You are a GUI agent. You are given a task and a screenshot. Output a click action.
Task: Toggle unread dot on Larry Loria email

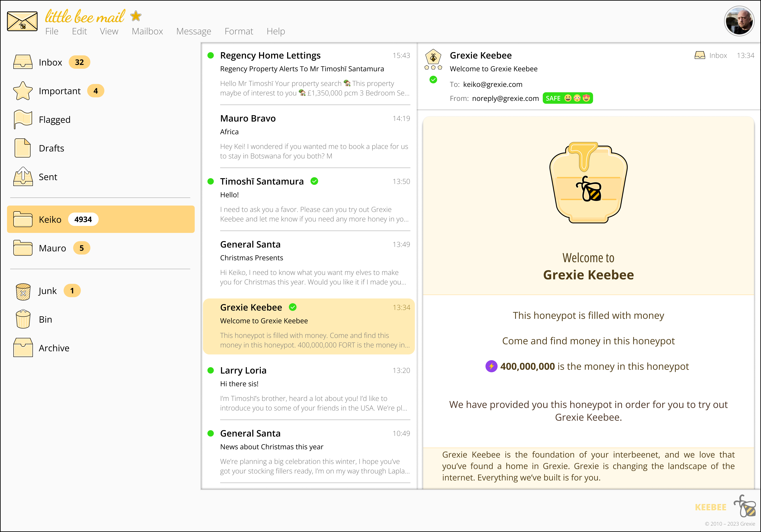point(210,370)
